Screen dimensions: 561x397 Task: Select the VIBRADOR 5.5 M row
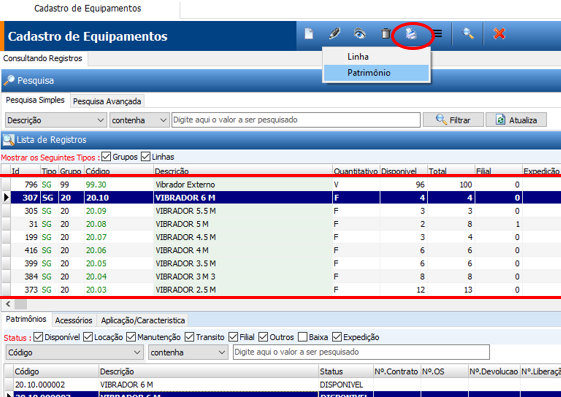(280, 211)
